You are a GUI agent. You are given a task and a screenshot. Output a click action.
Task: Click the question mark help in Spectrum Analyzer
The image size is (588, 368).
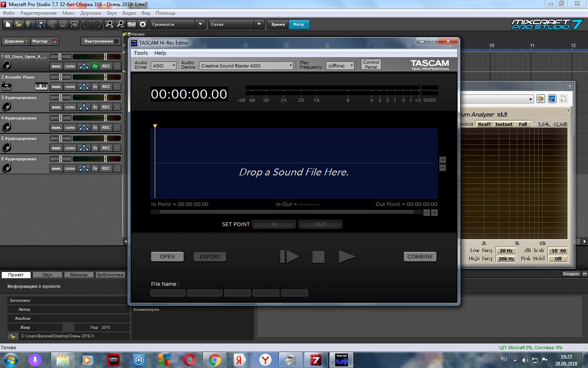coord(568,111)
